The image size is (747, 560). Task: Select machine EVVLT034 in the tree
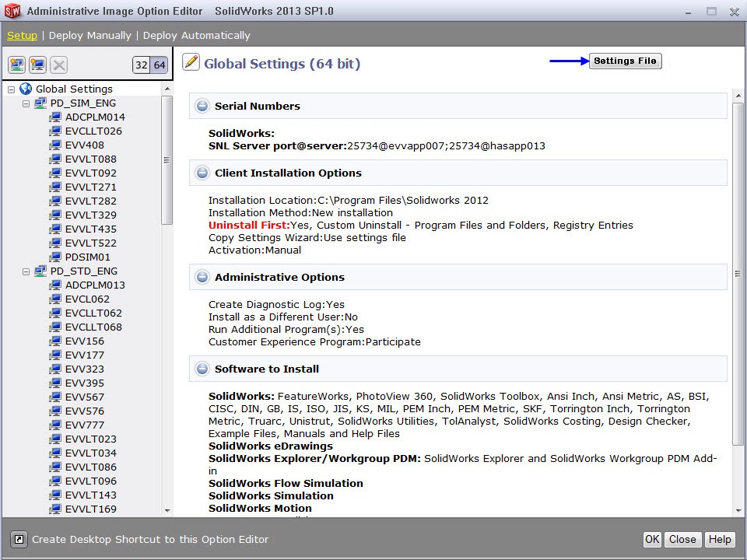coord(90,453)
